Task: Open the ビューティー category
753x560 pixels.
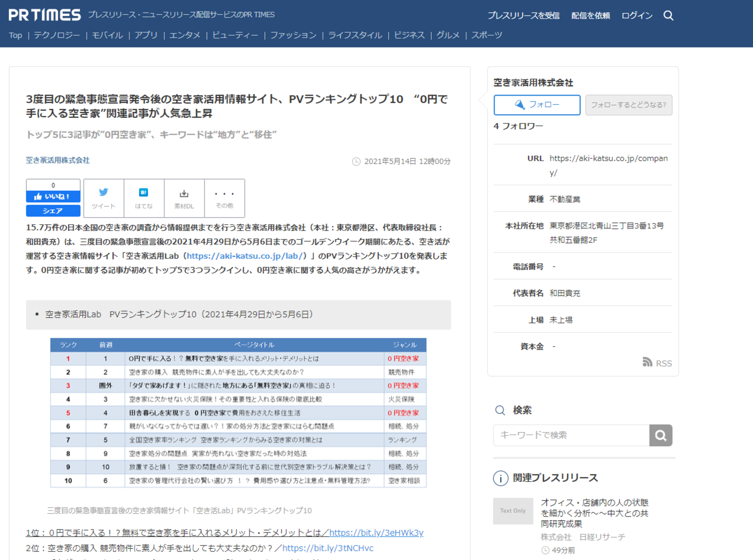Action: (235, 35)
